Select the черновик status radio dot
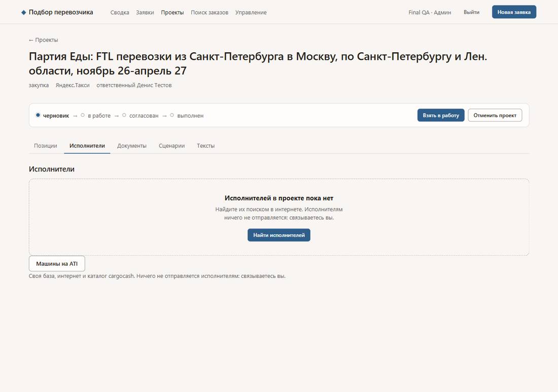 38,115
